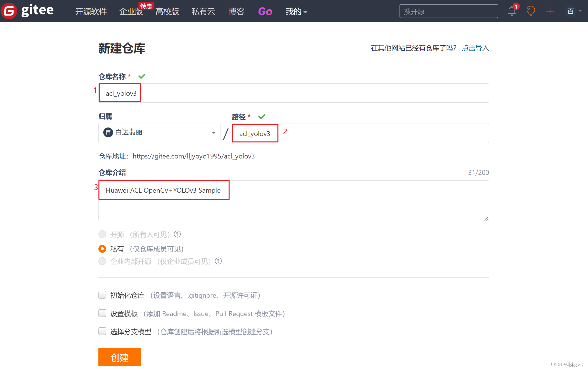The height and width of the screenshot is (369, 588).
Task: Select 高校版 in the navigation bar
Action: [x=167, y=11]
